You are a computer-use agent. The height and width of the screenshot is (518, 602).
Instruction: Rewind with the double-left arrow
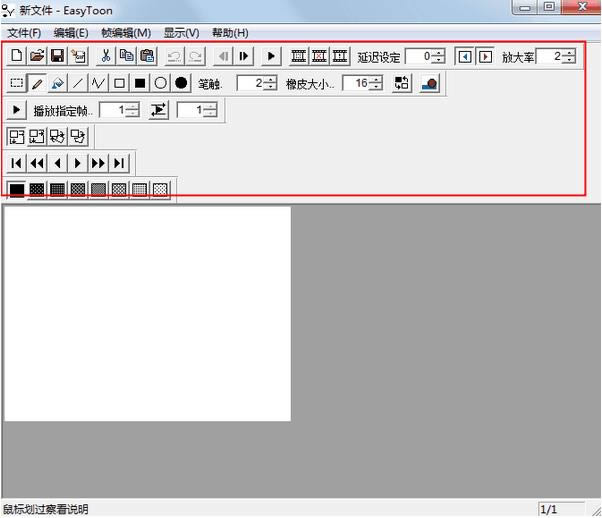tap(37, 164)
